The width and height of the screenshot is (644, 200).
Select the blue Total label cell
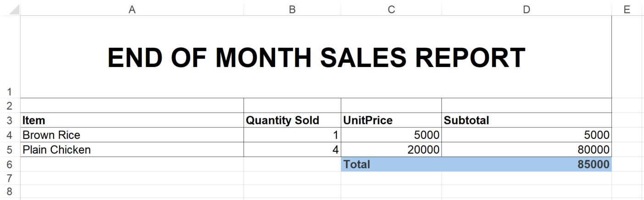[x=391, y=165]
